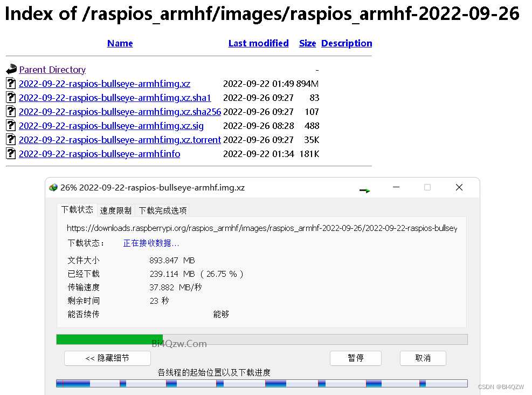532x395 pixels.
Task: Click the 能否续传 label
Action: coord(84,314)
